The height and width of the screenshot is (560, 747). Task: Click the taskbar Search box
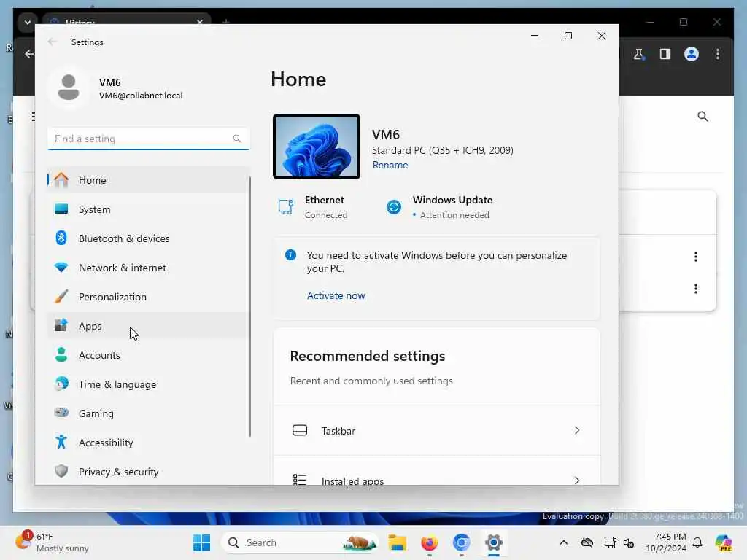(300, 542)
